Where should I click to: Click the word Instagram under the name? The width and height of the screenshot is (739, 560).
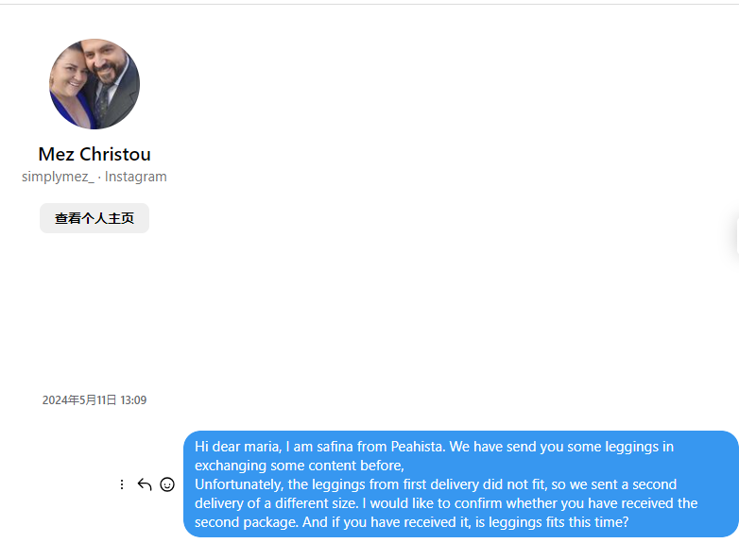[x=136, y=177]
